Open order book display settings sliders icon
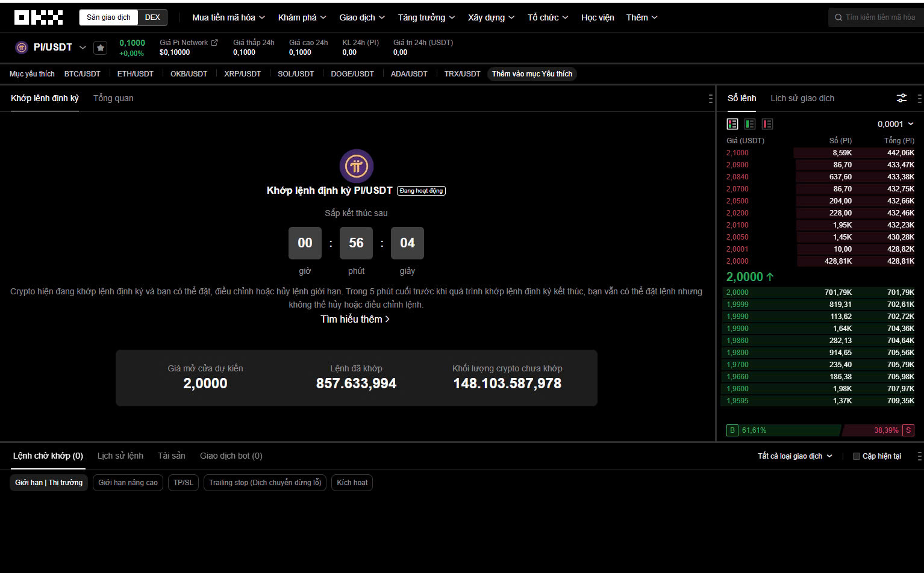The height and width of the screenshot is (573, 924). 902,98
